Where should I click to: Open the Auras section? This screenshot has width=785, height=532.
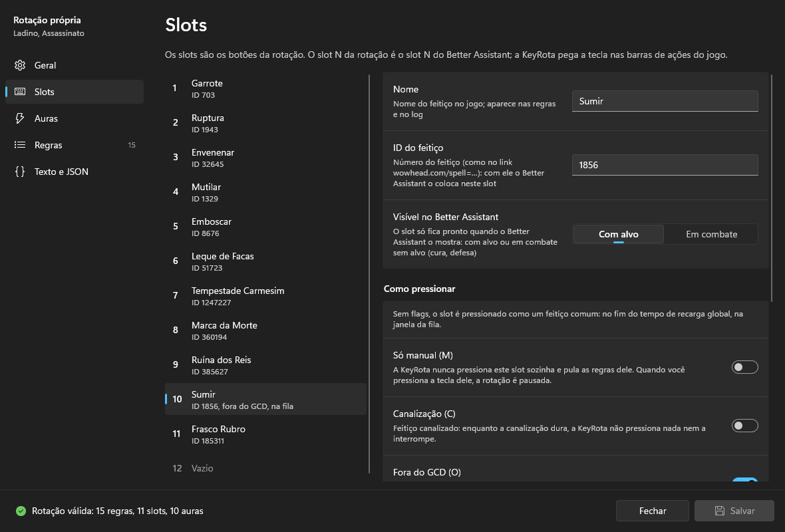75,118
